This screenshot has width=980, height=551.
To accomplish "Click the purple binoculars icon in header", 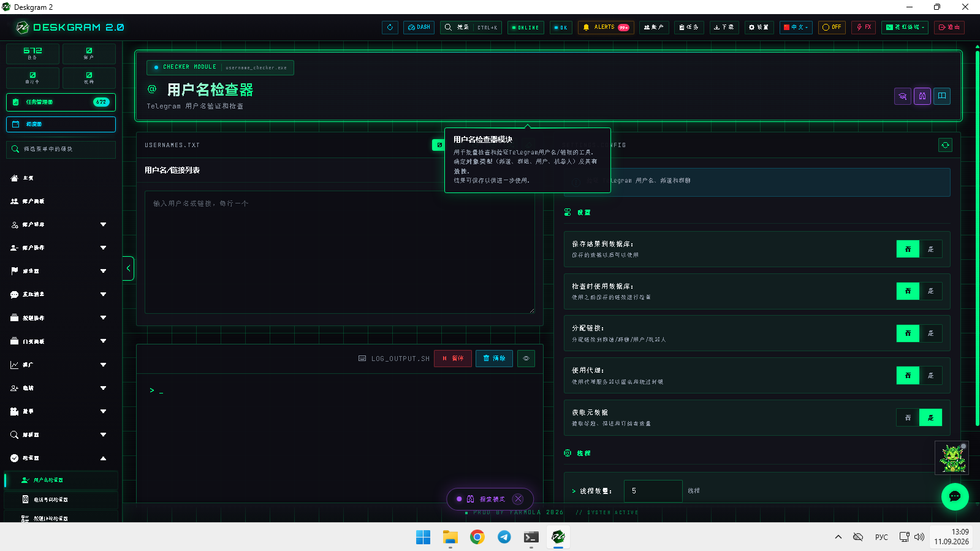I will tap(922, 96).
